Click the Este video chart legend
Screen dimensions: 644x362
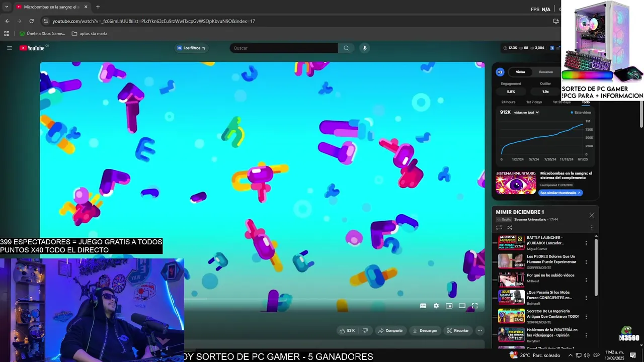581,112
